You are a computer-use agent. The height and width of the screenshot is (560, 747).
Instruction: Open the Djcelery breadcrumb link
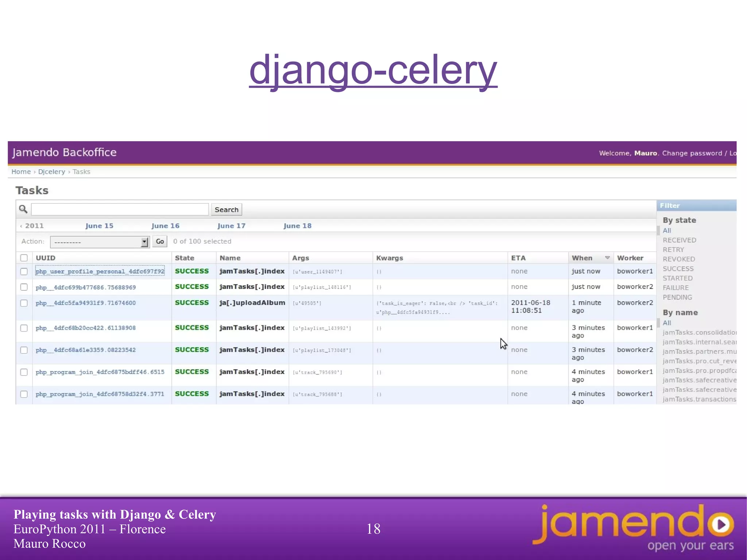click(51, 171)
